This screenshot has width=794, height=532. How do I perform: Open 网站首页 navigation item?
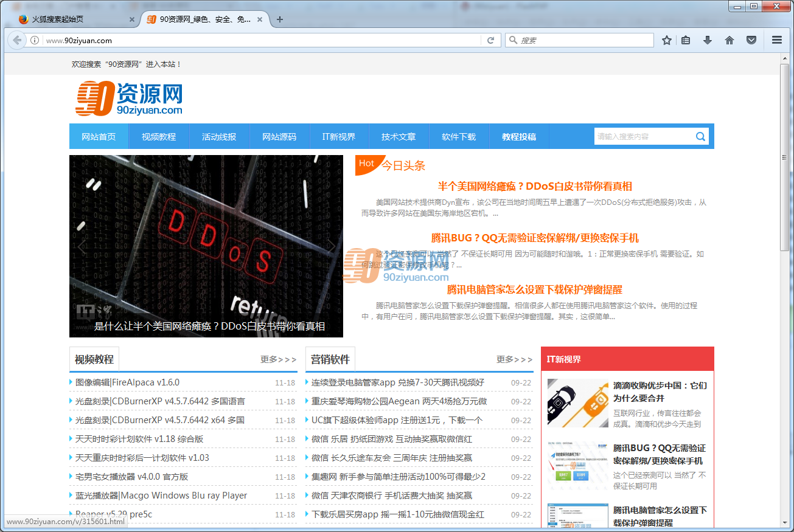pos(99,137)
